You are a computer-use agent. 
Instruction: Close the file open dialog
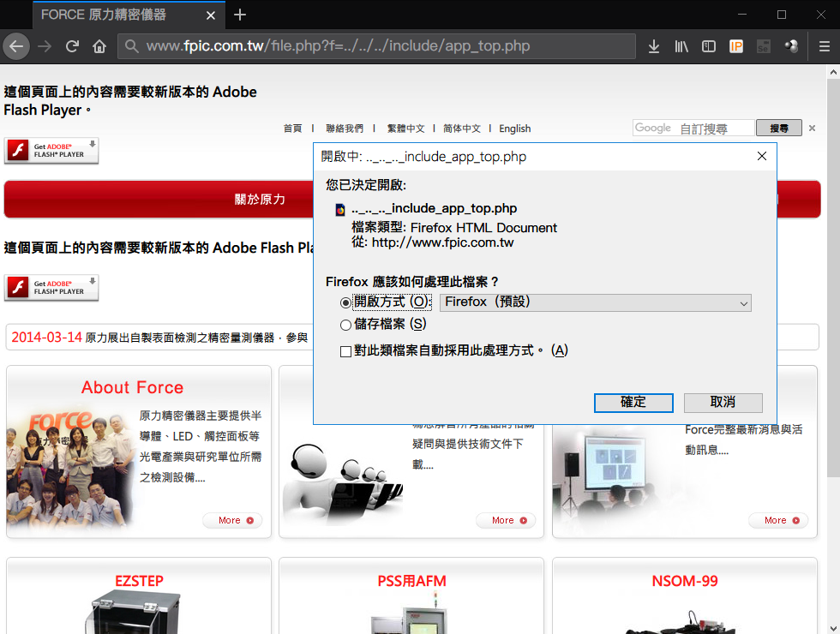762,156
